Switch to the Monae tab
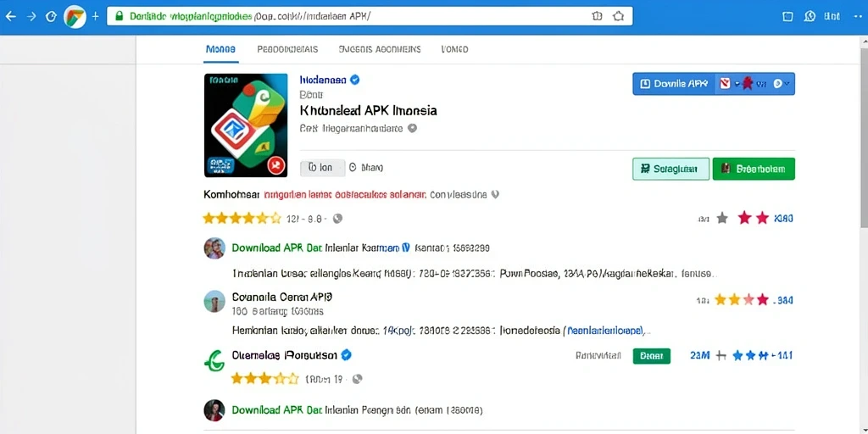 tap(220, 49)
